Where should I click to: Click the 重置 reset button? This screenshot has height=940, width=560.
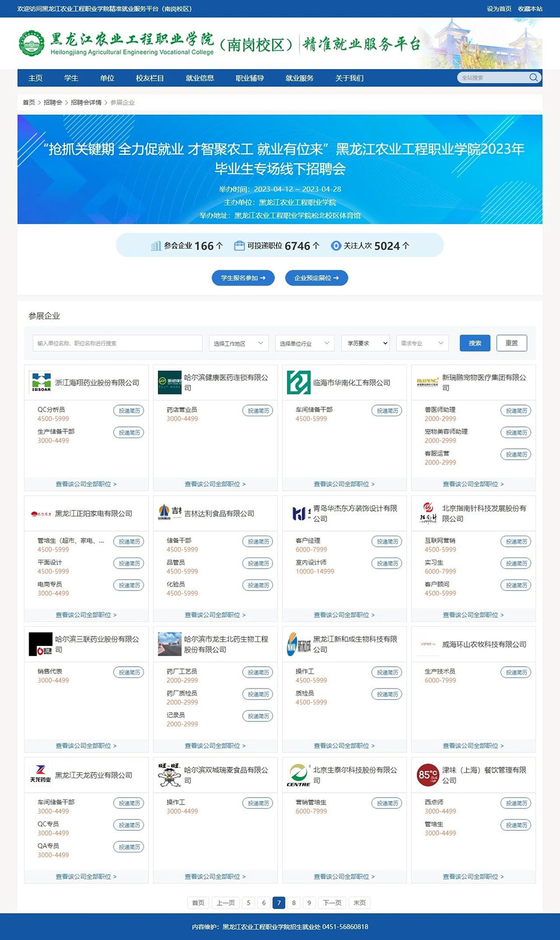tap(511, 343)
